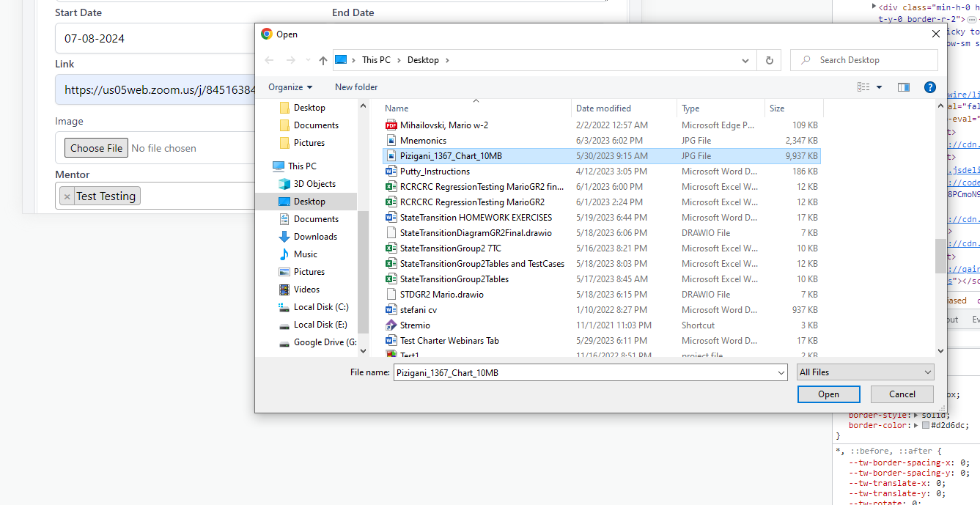
Task: Open the Help question mark icon
Action: pyautogui.click(x=929, y=87)
